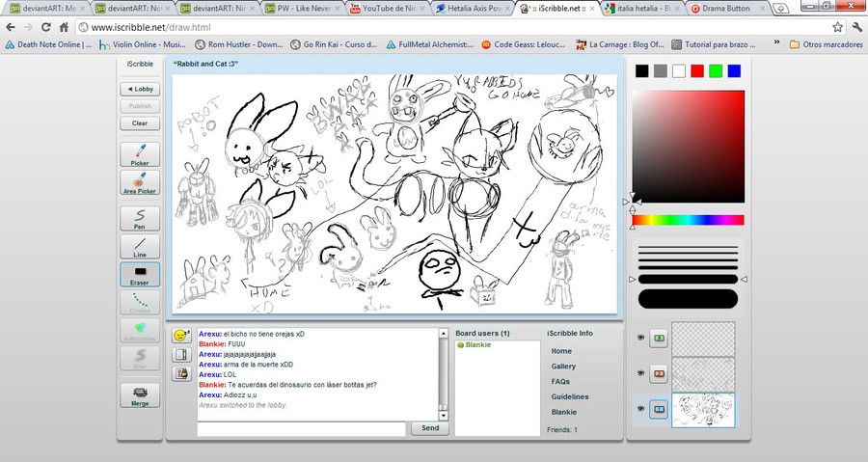This screenshot has width=868, height=462.
Task: Click the Publish button
Action: point(140,106)
